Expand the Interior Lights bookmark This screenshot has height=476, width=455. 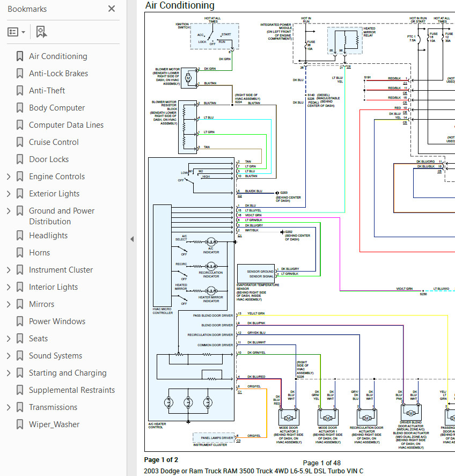[9, 287]
